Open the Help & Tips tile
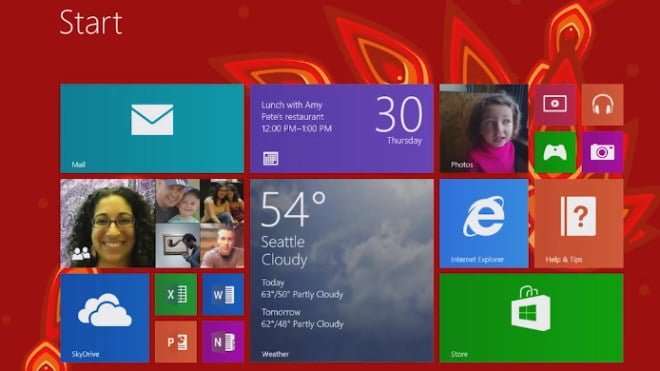This screenshot has width=660, height=371. coord(579,224)
